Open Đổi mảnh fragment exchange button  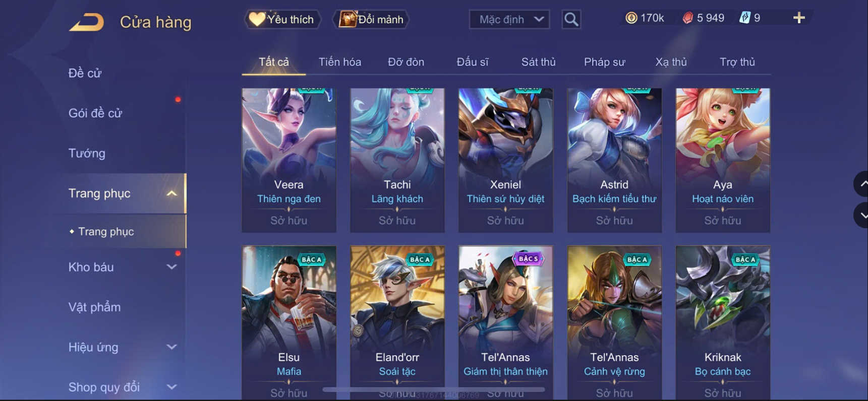tap(371, 19)
